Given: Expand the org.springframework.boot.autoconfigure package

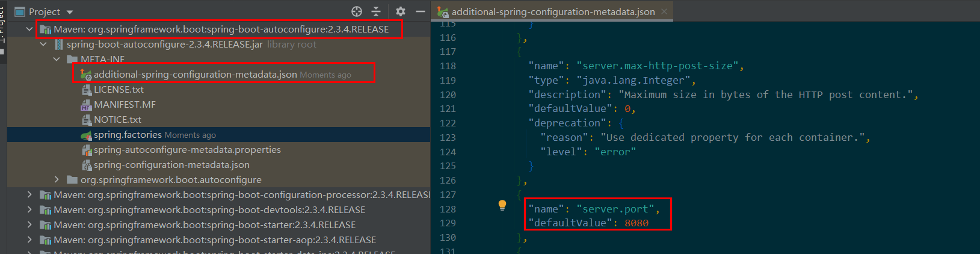Looking at the screenshot, I should click(x=57, y=179).
